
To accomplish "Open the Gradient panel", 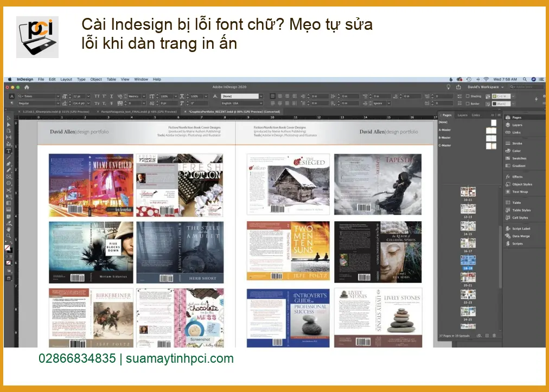I will point(515,166).
